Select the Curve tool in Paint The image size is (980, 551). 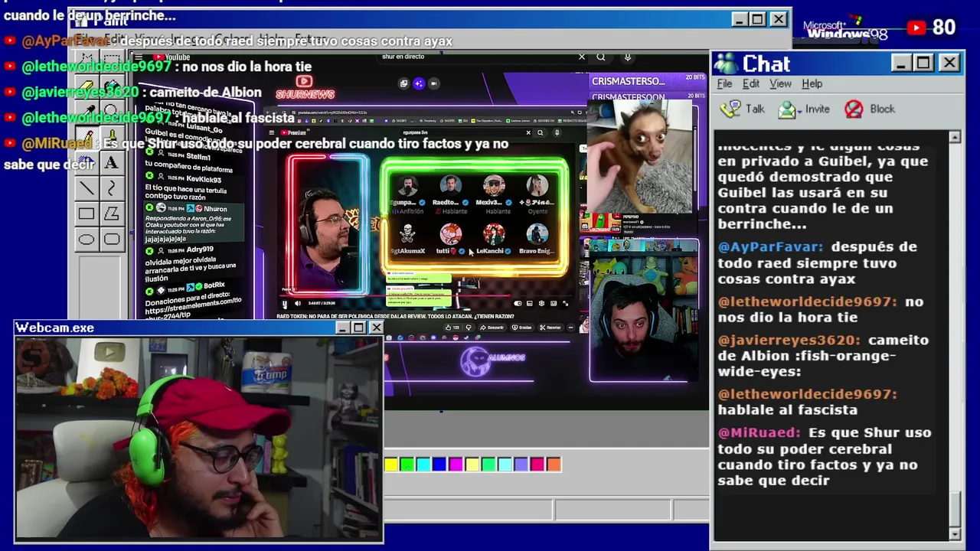pyautogui.click(x=112, y=188)
